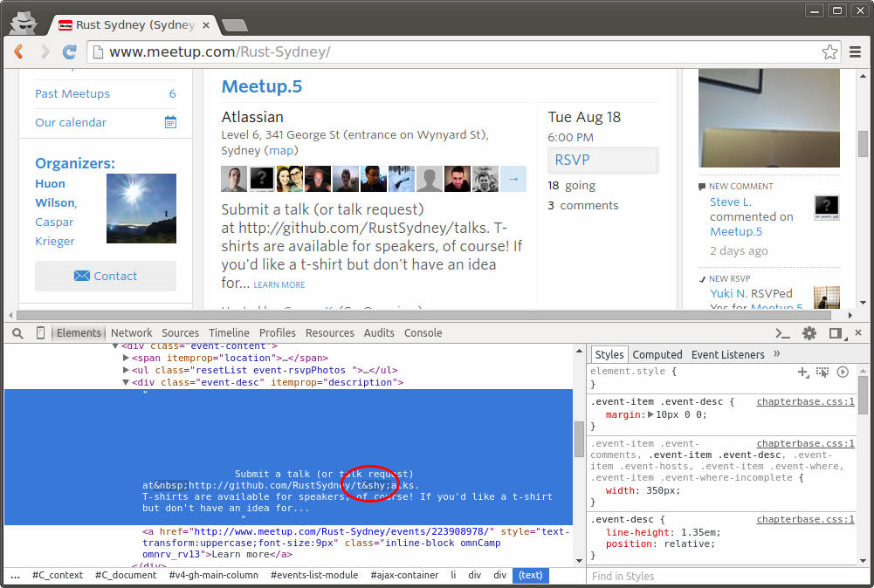874x588 pixels.
Task: Expand the span itemprop location node
Action: click(126, 358)
